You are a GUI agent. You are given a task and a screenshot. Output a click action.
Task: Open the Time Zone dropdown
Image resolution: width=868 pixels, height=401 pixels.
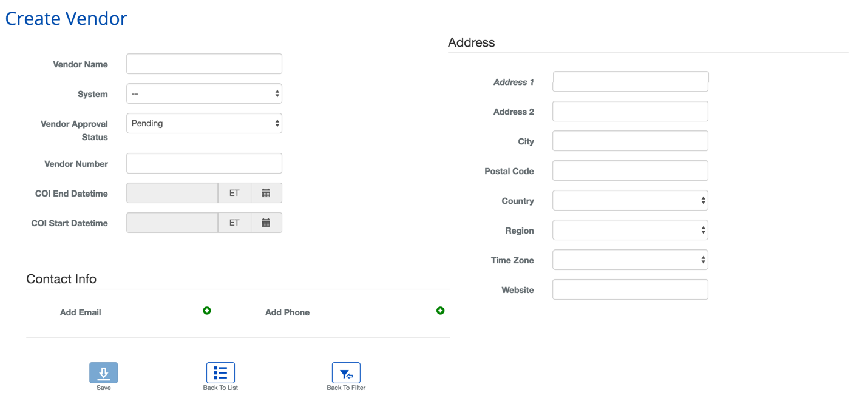pos(630,260)
